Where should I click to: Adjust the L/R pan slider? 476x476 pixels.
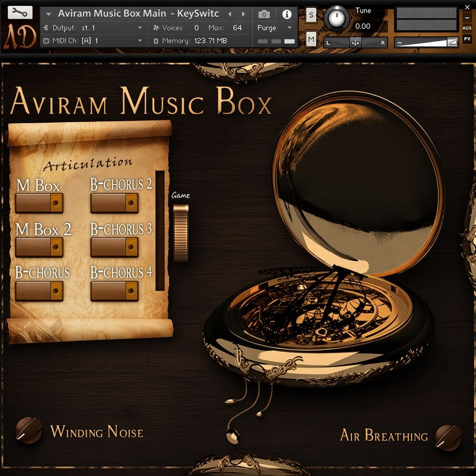click(355, 42)
